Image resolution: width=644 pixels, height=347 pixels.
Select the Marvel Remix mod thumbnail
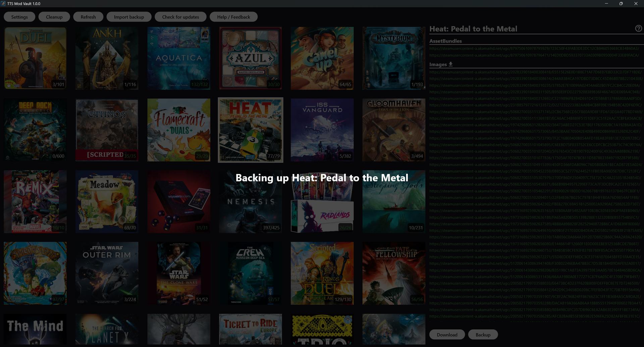(35, 201)
